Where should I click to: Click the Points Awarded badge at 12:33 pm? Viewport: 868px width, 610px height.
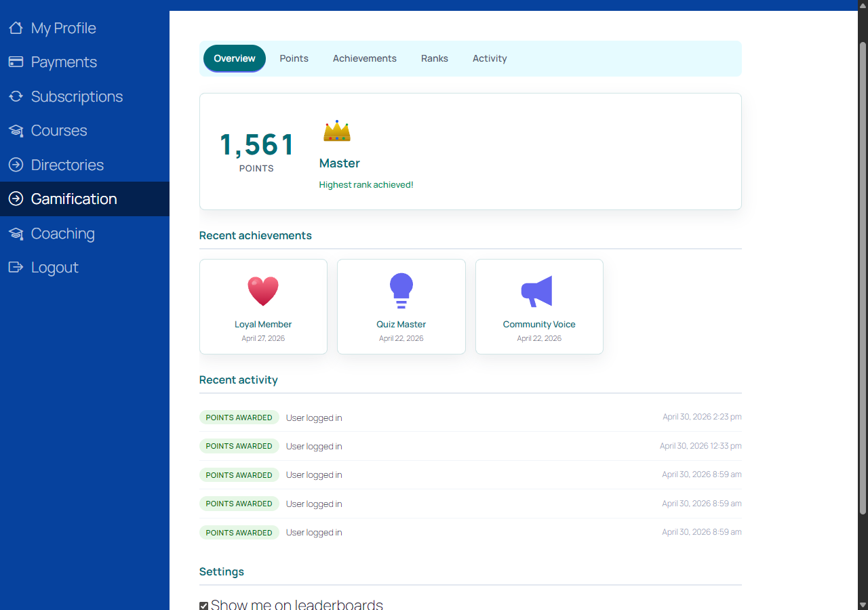click(x=239, y=446)
